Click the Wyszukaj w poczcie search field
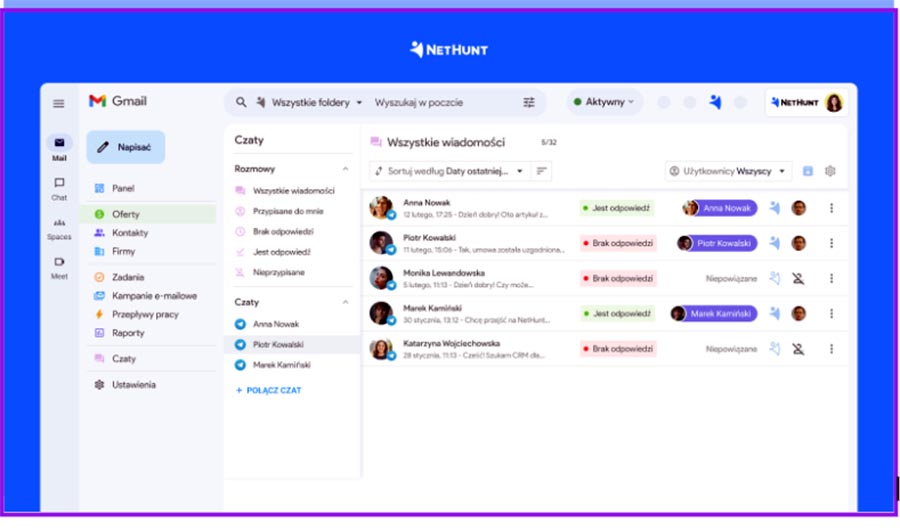Screen dimensions: 900x530 tap(440, 102)
